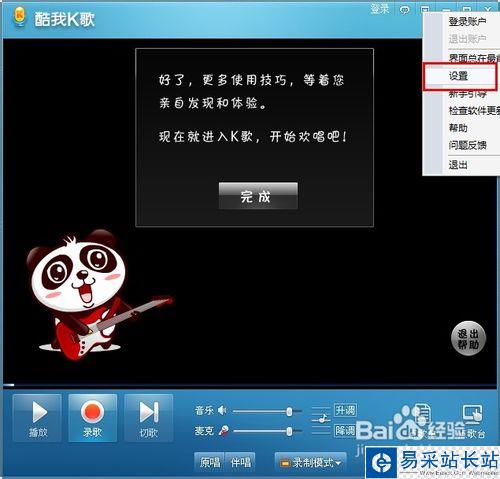The image size is (500, 479).
Task: Select 新手引导 in the menu
Action: click(x=467, y=94)
